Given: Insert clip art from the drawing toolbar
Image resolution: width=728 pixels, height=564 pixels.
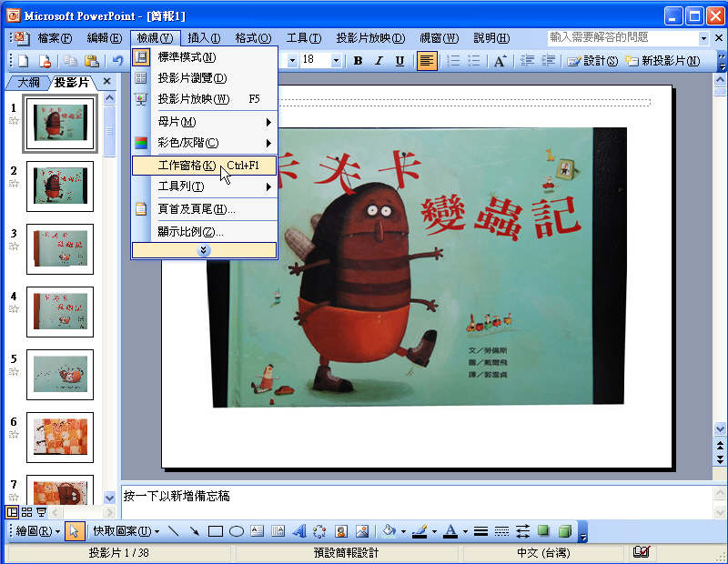Looking at the screenshot, I should 340,531.
